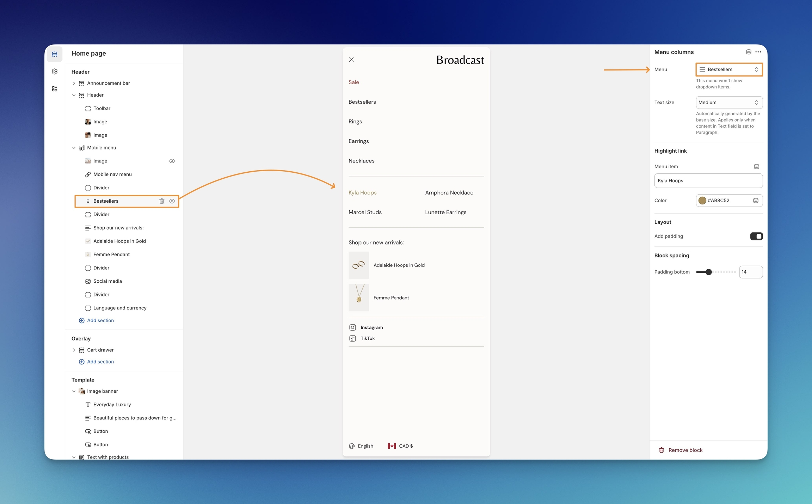Open the Menu dropdown set to Bestsellers
Image resolution: width=812 pixels, height=504 pixels.
[x=729, y=69]
